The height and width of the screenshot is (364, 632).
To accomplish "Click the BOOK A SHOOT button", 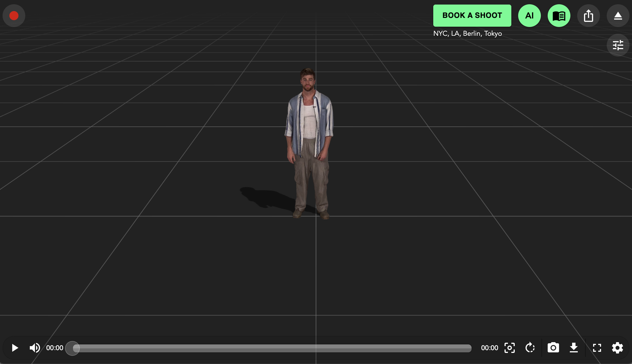I will click(x=472, y=16).
